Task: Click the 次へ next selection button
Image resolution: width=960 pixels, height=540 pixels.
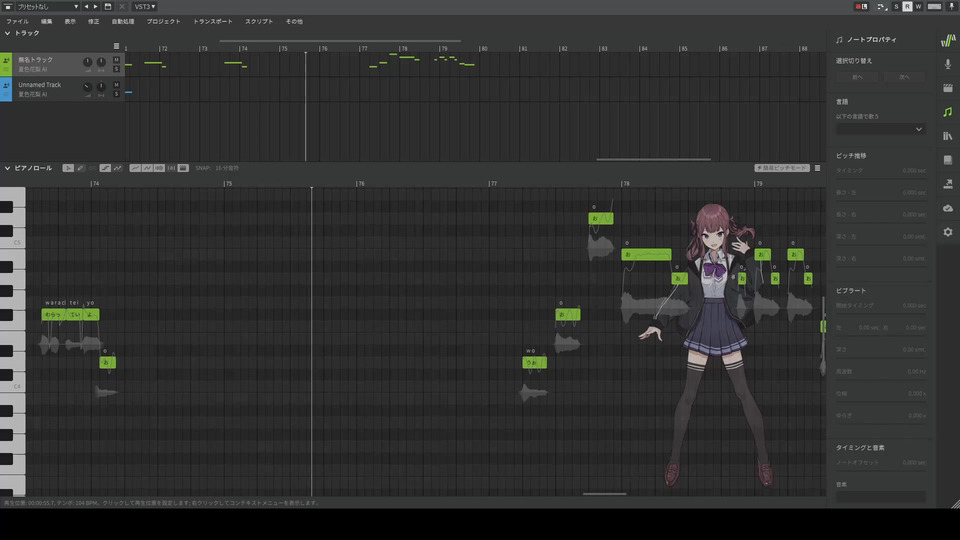Action: [x=904, y=77]
